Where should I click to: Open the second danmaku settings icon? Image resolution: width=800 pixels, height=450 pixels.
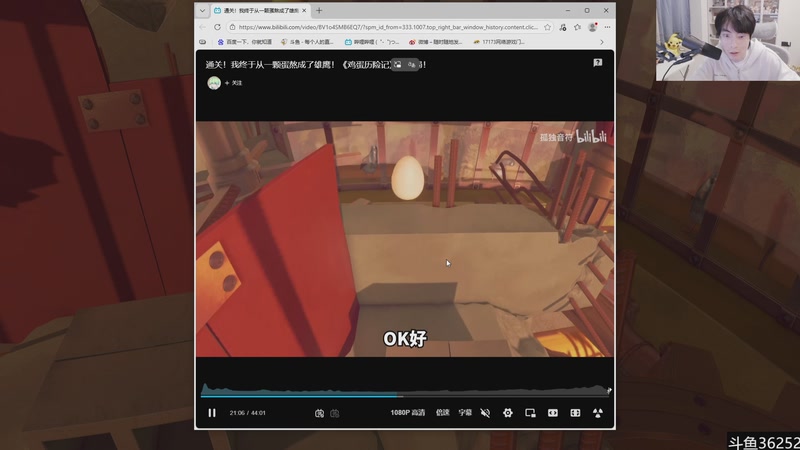point(335,413)
